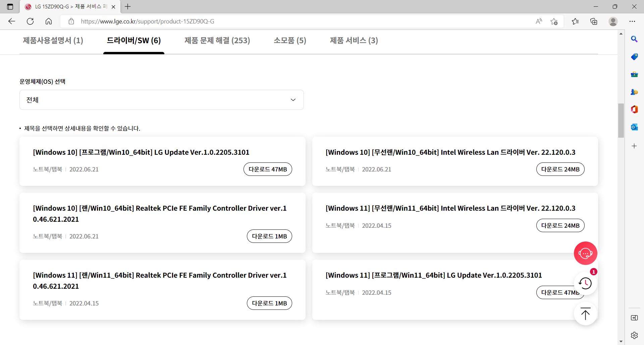644x345 pixels.
Task: Click the scrollbar down arrow
Action: click(621, 342)
